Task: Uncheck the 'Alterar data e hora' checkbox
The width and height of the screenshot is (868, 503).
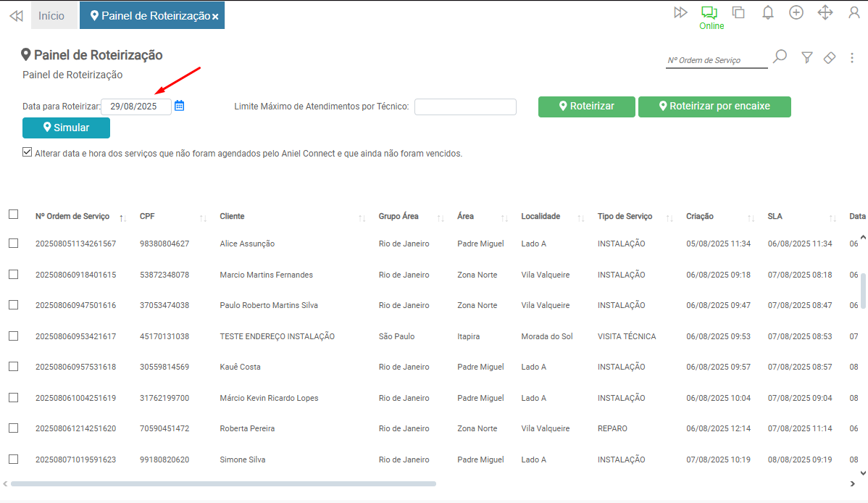Action: (x=28, y=153)
